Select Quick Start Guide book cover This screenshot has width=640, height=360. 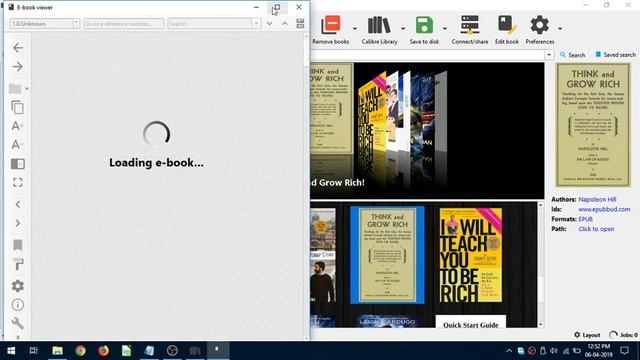[471, 321]
